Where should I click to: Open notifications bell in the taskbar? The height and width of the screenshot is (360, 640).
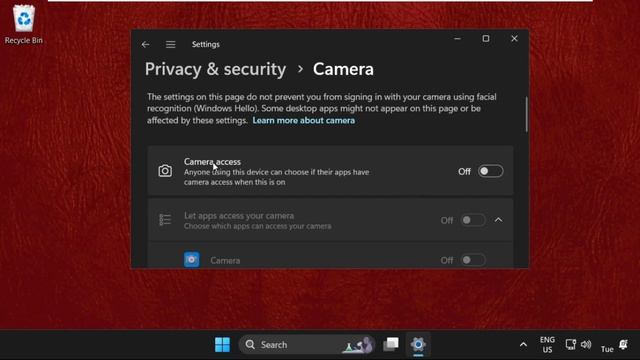pos(623,344)
